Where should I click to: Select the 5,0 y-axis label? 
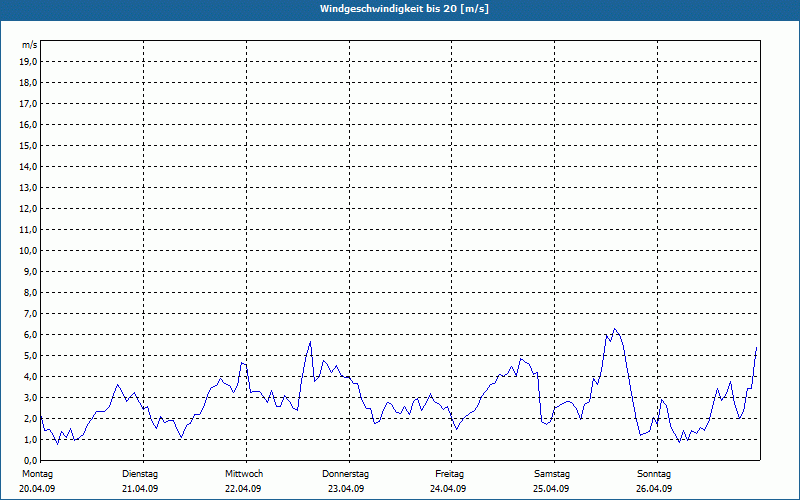pyautogui.click(x=30, y=356)
